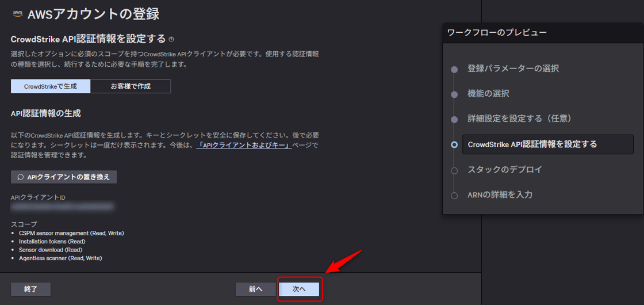Open the 「APIクライアントおよびキー」 link
This screenshot has height=305, width=644.
[x=243, y=145]
